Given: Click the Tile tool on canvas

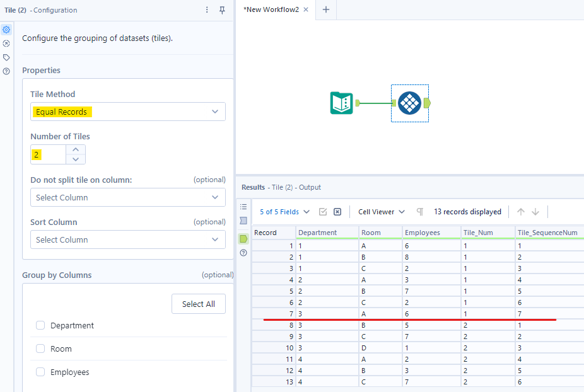Looking at the screenshot, I should pyautogui.click(x=409, y=103).
